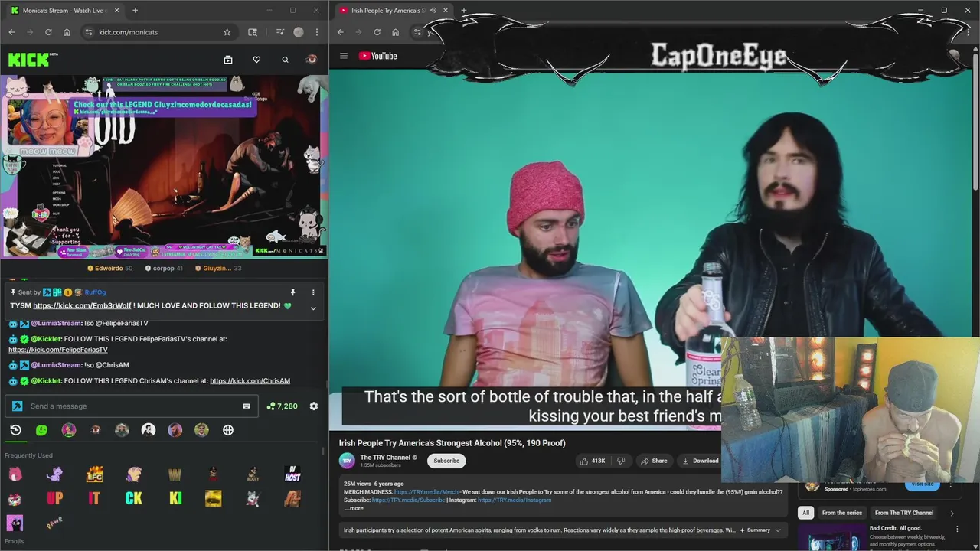Screen dimensions: 980x551
Task: Insert the W HOST emote
Action: coord(292,474)
